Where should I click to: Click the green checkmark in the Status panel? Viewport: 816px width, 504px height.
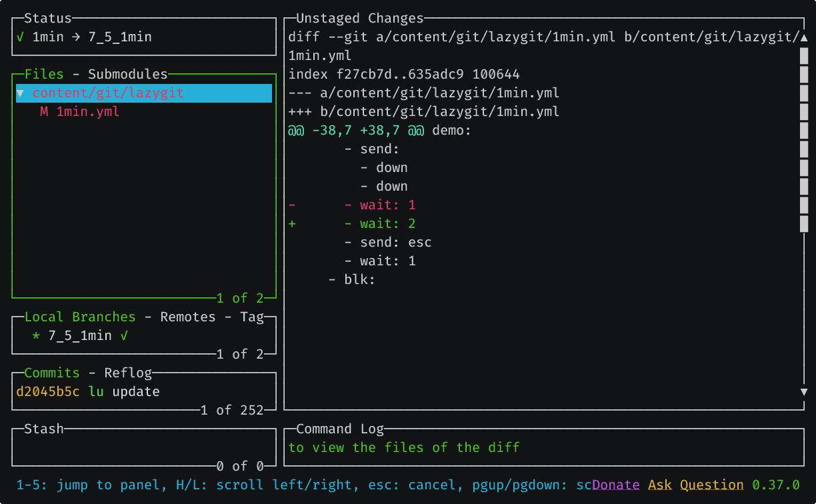pos(22,37)
